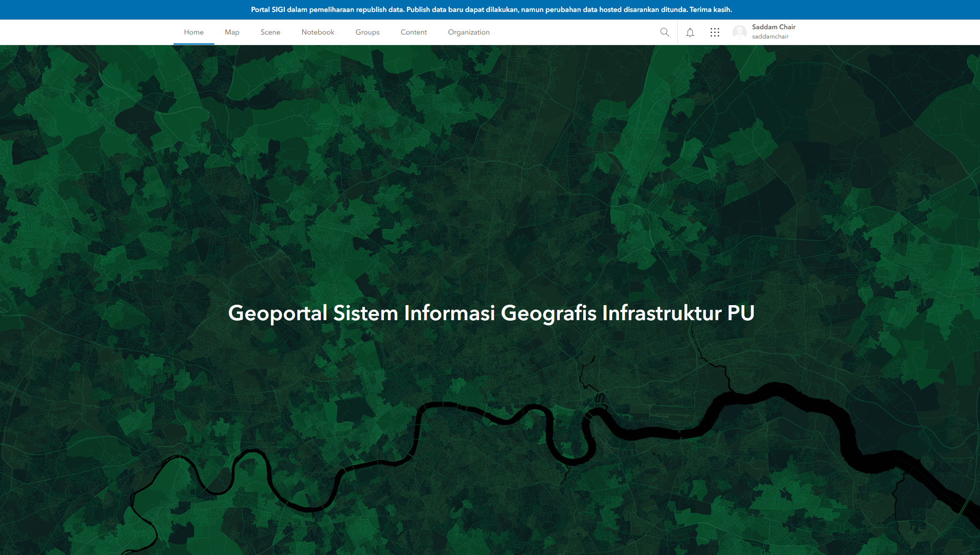Click the saddamchair username link
Screen dimensions: 980x555
770,37
